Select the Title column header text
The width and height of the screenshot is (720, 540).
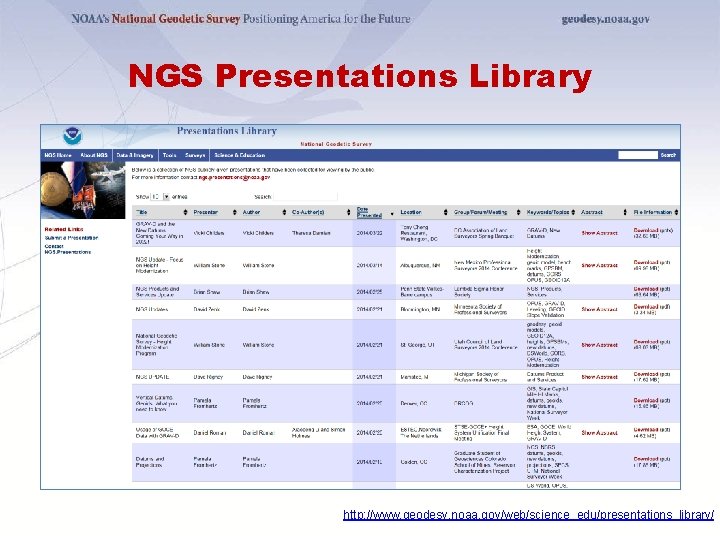[x=141, y=212]
